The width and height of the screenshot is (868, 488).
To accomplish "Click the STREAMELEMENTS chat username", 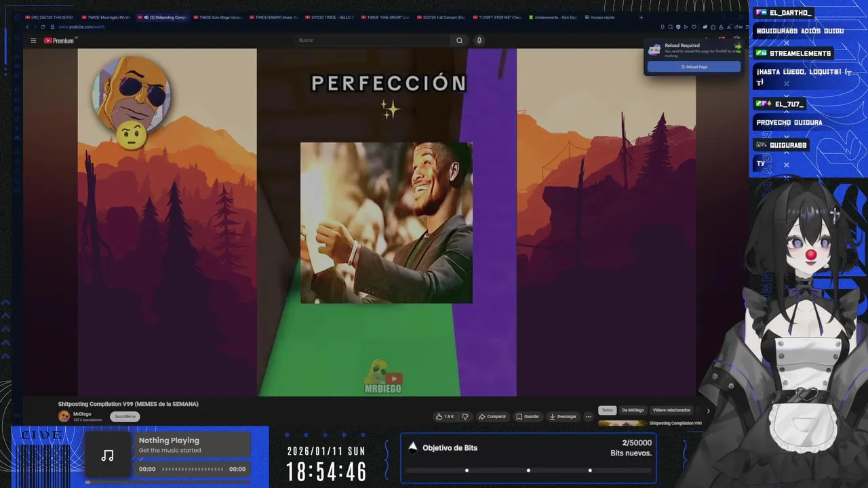I will [800, 54].
